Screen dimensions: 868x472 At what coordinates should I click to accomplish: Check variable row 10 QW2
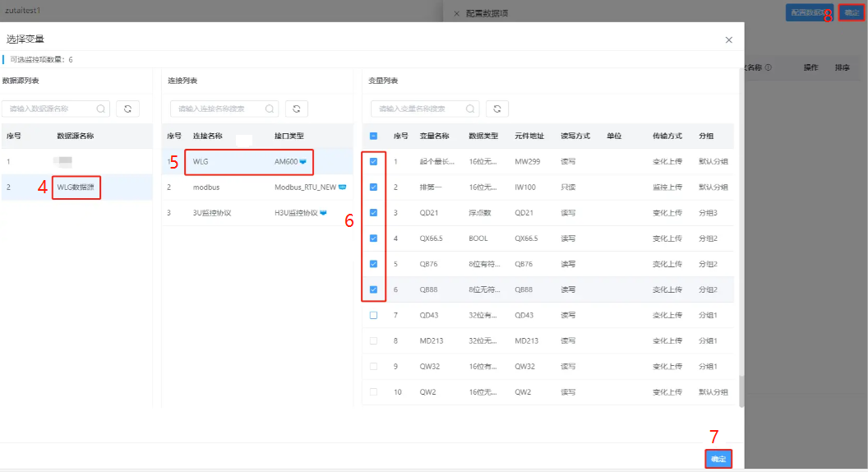coord(374,391)
